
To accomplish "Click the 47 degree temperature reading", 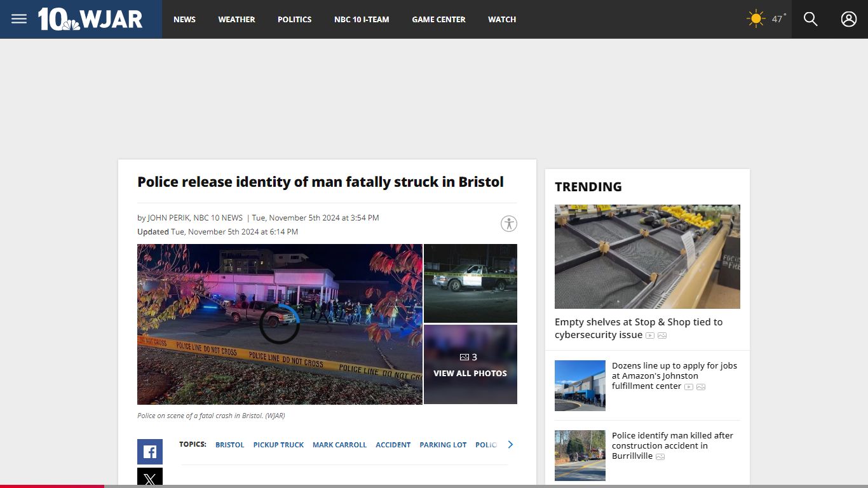I will 778,19.
